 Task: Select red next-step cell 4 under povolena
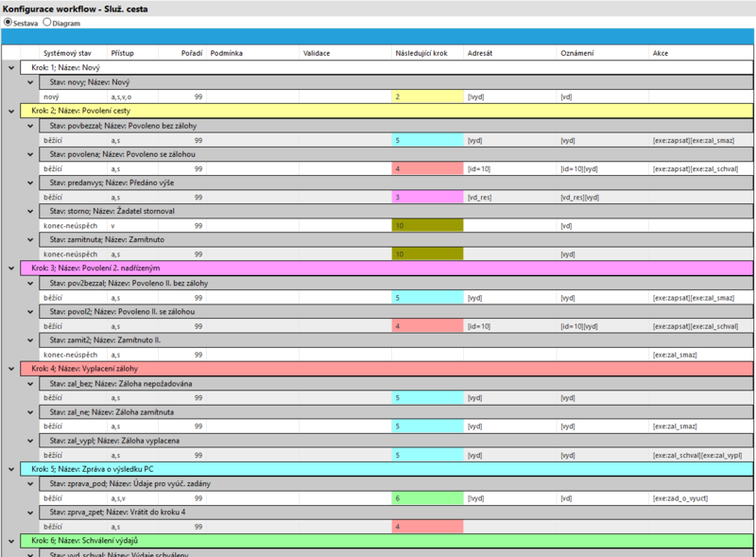(428, 168)
